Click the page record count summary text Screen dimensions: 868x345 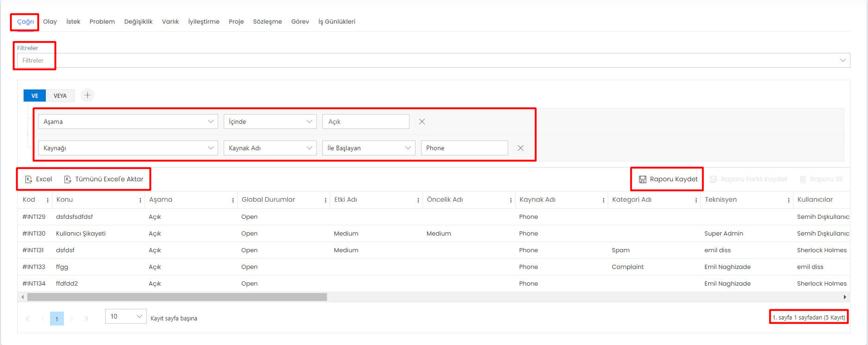(x=809, y=317)
